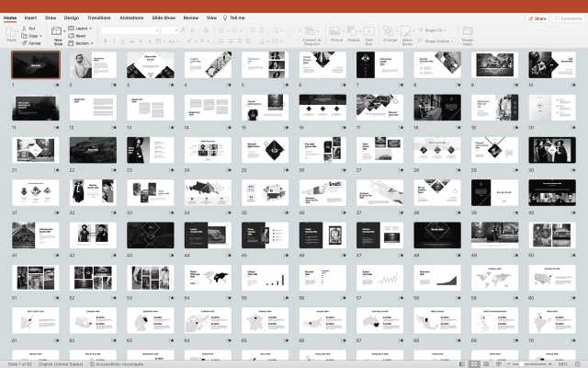
Task: Click the Arrange icon
Action: [390, 32]
